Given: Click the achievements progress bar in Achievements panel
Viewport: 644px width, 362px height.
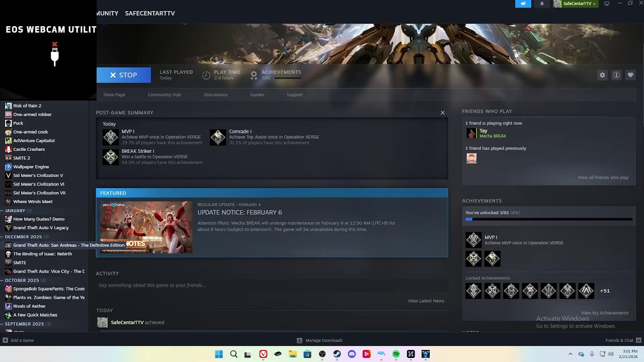Looking at the screenshot, I should tap(549, 219).
